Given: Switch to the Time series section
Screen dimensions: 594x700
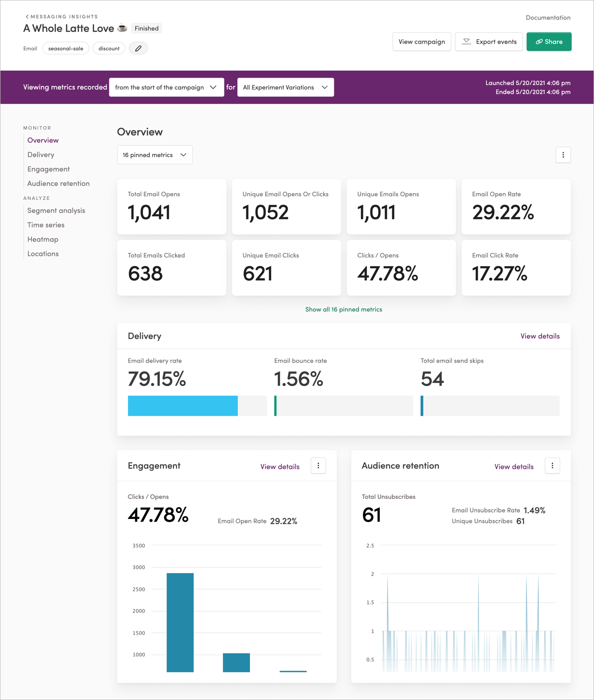Looking at the screenshot, I should [45, 224].
